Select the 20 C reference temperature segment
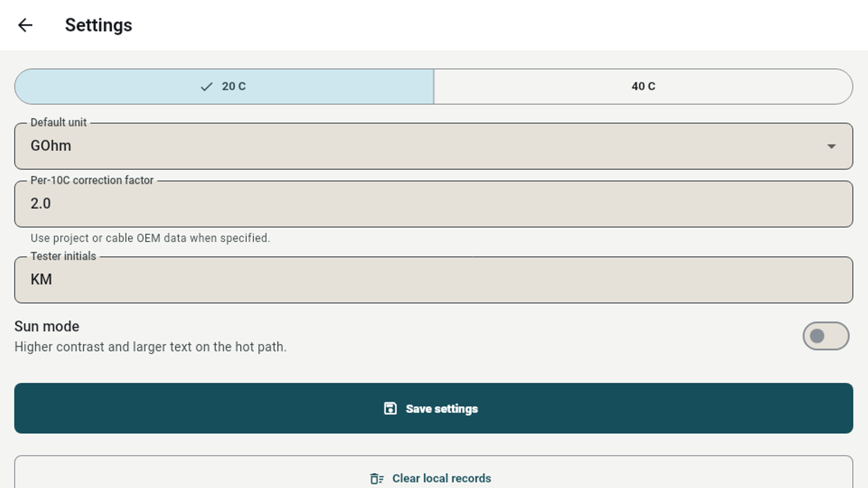The width and height of the screenshot is (868, 488). (224, 86)
